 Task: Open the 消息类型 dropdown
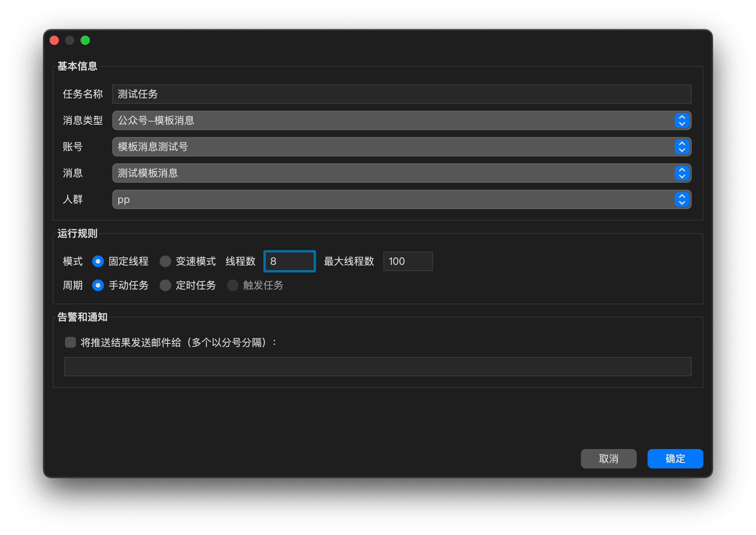[x=402, y=120]
